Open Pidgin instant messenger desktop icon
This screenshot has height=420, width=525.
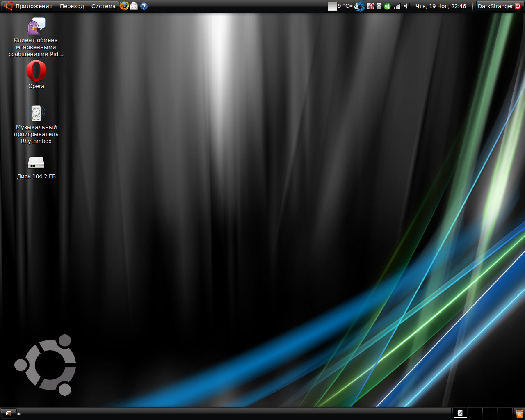pos(36,27)
